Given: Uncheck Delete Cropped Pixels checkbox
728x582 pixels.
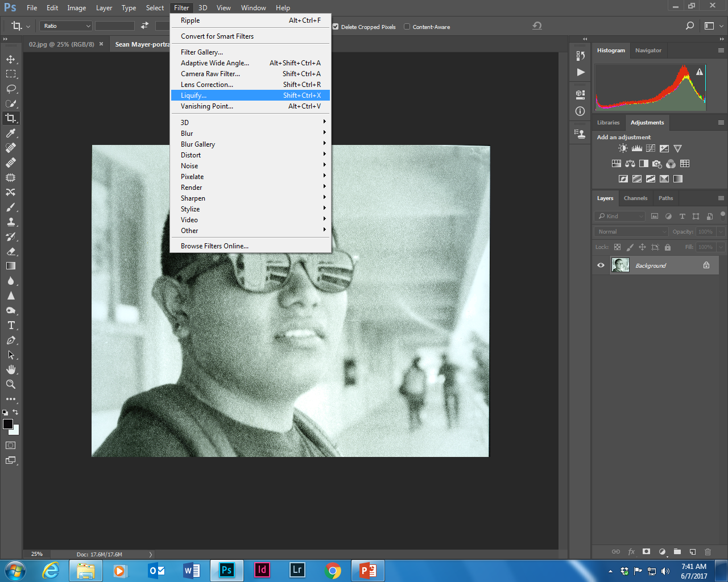Looking at the screenshot, I should [x=336, y=27].
